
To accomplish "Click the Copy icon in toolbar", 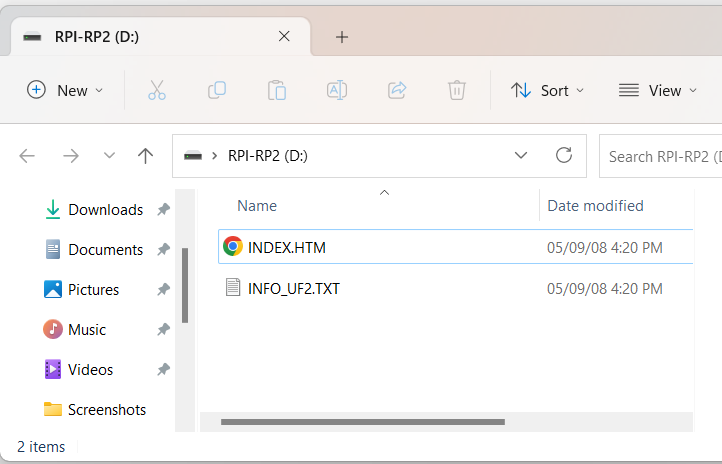I will (x=217, y=90).
